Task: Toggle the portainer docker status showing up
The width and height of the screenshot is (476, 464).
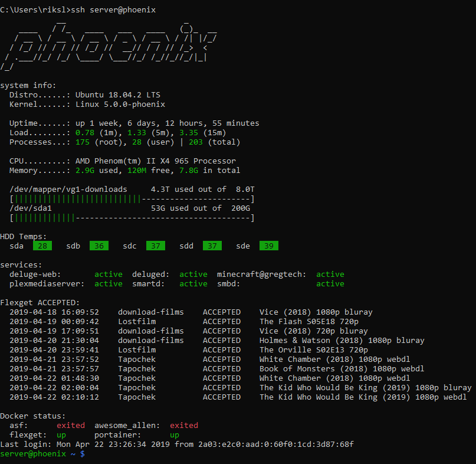Action: [174, 434]
